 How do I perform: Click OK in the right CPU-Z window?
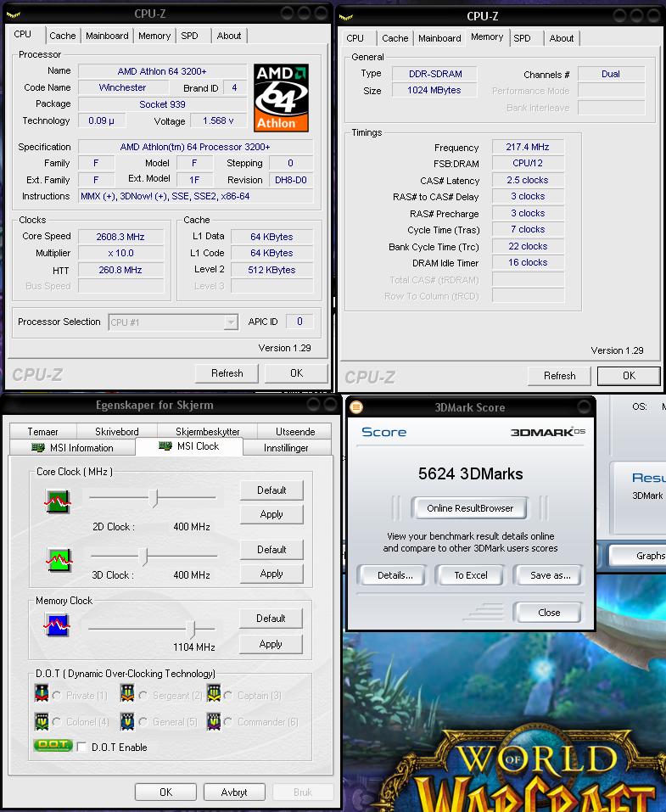point(629,376)
